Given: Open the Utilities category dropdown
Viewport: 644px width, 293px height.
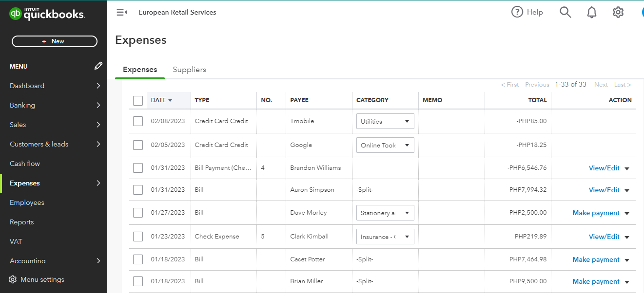Looking at the screenshot, I should (x=407, y=121).
